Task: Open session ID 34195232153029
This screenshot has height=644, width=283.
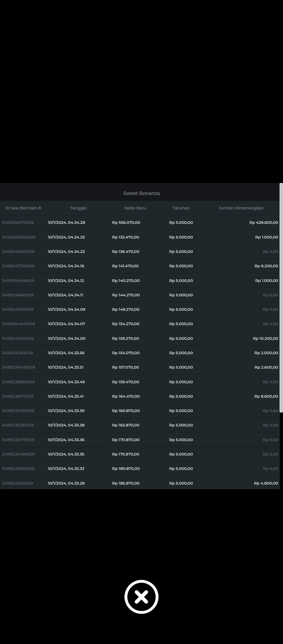Action: (x=18, y=483)
